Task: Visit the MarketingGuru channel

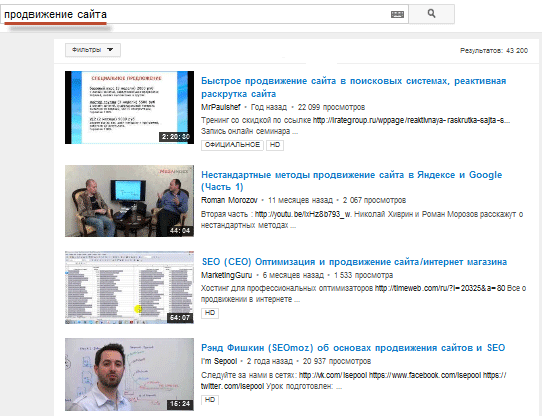Action: [226, 275]
